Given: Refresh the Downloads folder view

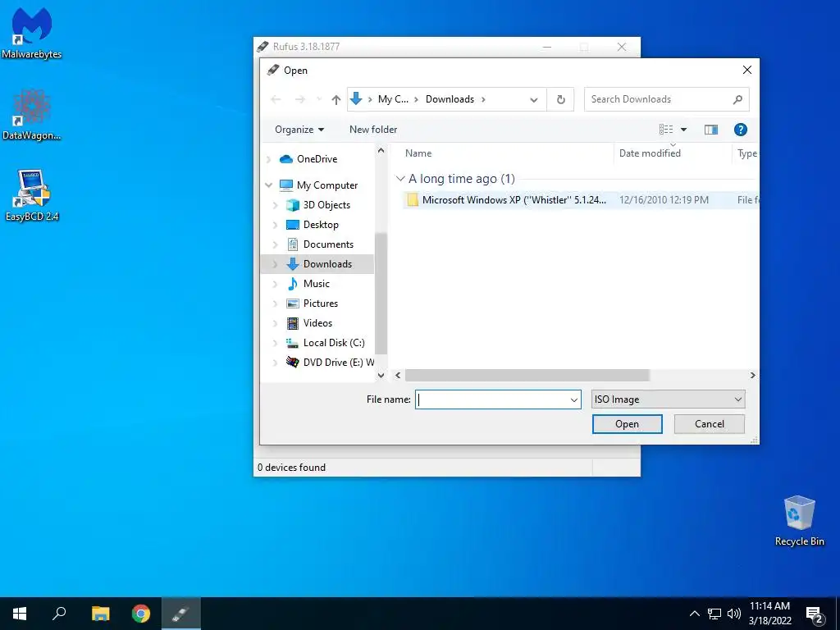Looking at the screenshot, I should pyautogui.click(x=560, y=99).
